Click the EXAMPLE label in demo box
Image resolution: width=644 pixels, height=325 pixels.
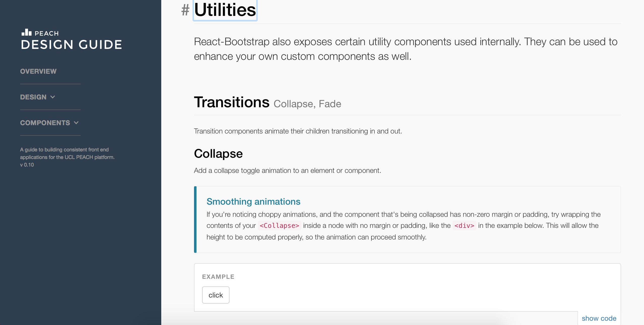218,277
